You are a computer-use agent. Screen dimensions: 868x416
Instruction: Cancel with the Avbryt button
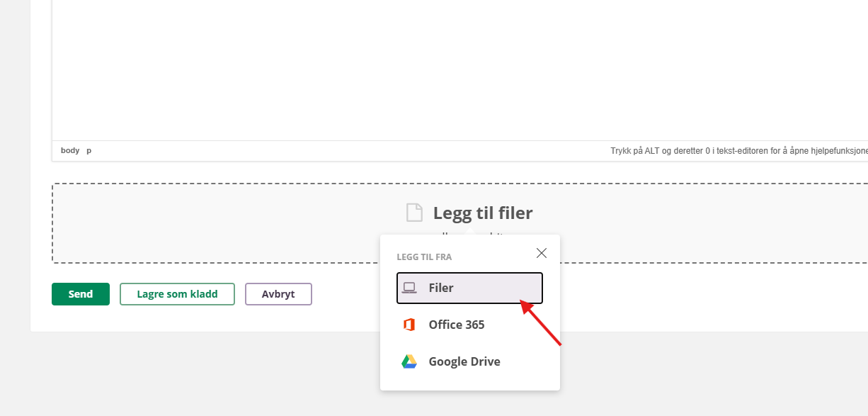pos(278,294)
